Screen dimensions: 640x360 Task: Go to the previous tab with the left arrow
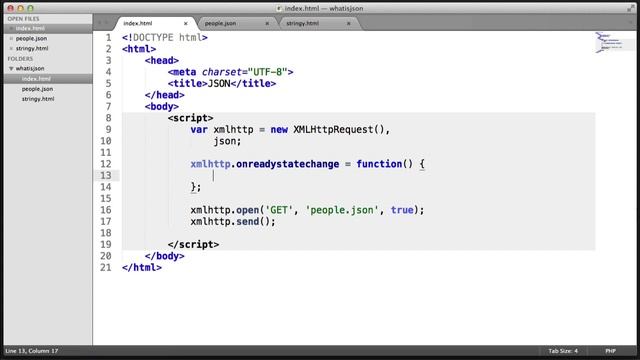click(100, 23)
